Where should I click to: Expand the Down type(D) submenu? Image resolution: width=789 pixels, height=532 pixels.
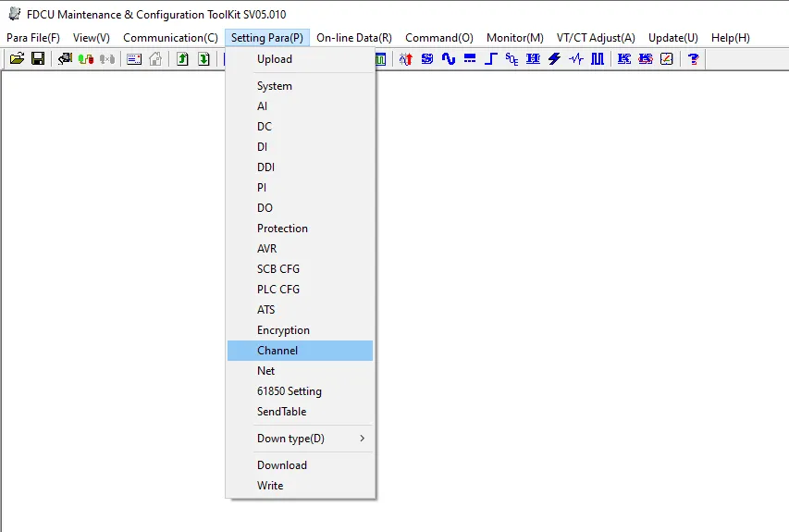point(300,439)
